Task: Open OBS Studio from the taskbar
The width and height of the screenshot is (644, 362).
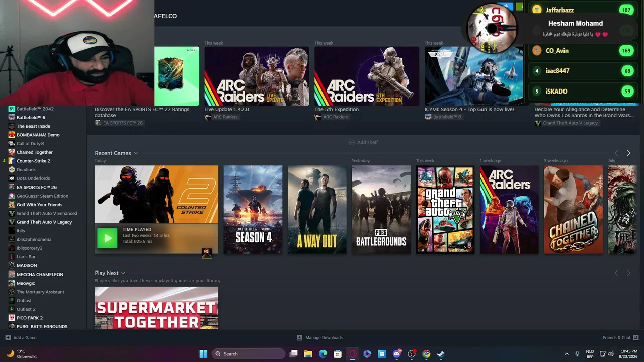Action: coord(412,354)
